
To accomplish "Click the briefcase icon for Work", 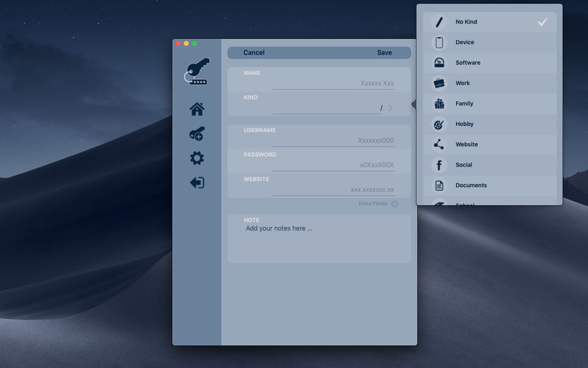I will point(439,83).
